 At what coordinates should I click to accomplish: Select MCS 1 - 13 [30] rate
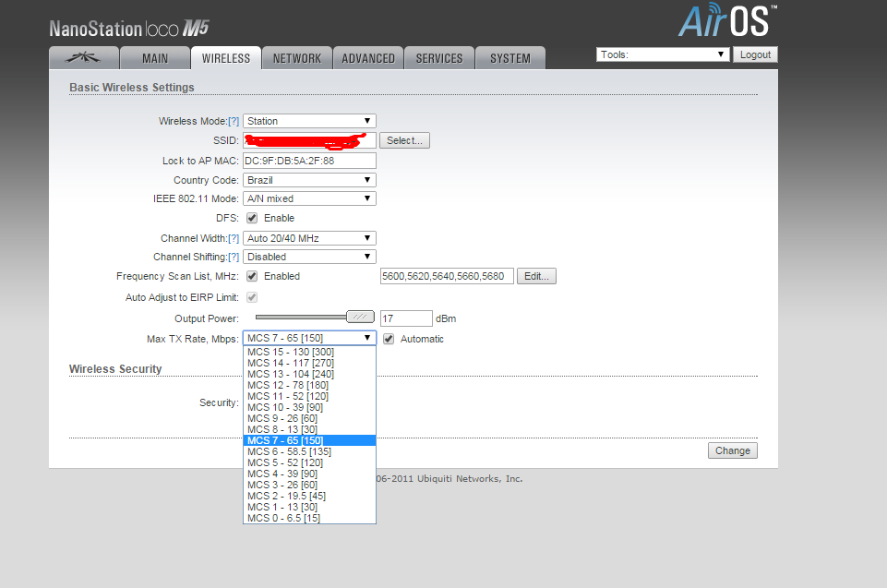(309, 507)
